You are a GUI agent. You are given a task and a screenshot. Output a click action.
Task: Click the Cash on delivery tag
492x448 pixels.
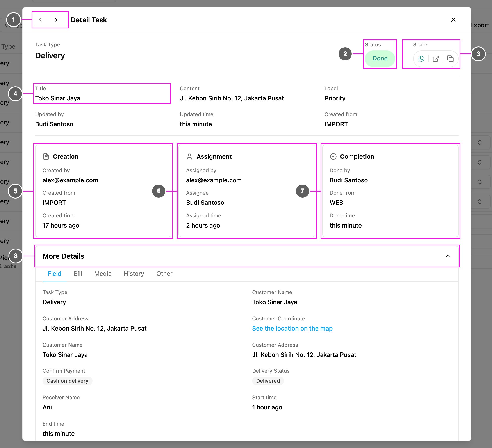tap(67, 381)
